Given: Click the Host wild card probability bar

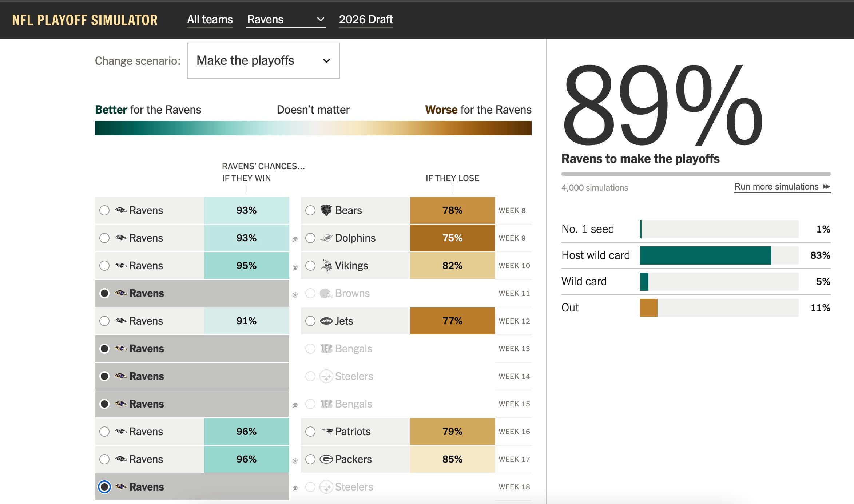Looking at the screenshot, I should coord(705,255).
